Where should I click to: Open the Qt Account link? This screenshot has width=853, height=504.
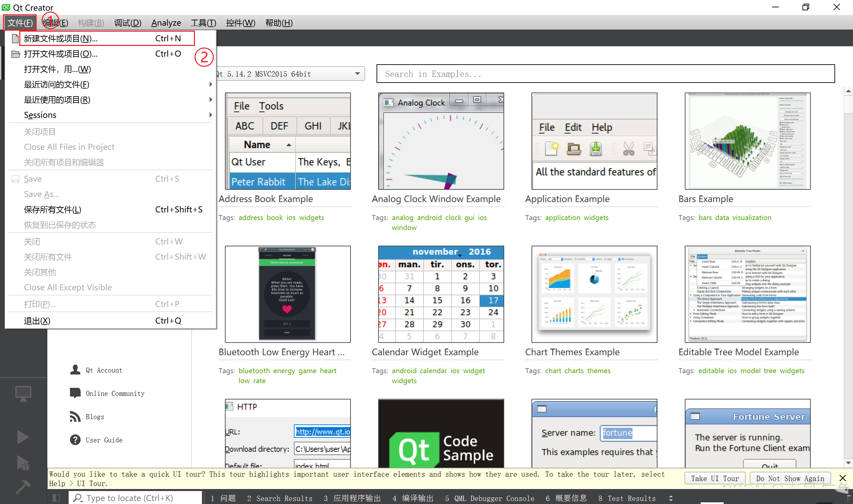(104, 370)
